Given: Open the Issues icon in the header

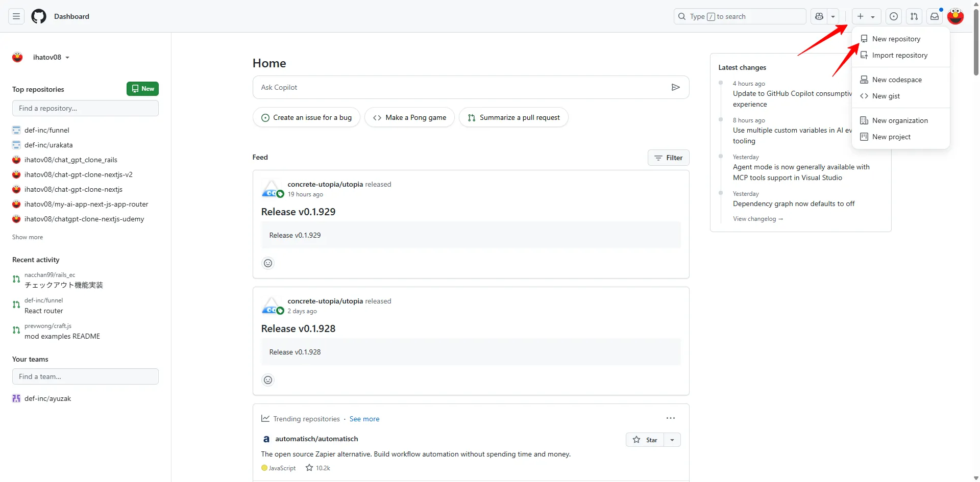Looking at the screenshot, I should [x=894, y=16].
